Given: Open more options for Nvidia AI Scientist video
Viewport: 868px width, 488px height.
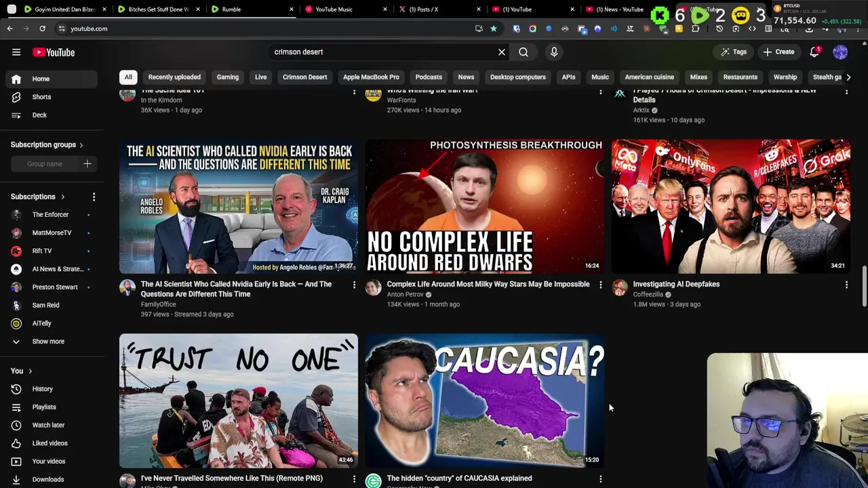Looking at the screenshot, I should (x=354, y=285).
